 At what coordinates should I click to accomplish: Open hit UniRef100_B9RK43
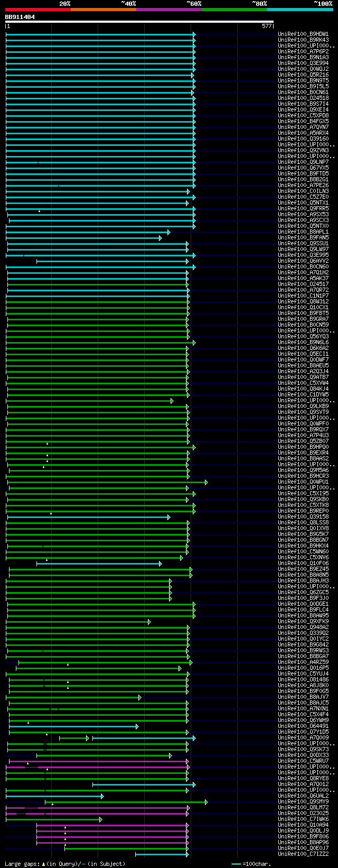coord(303,40)
